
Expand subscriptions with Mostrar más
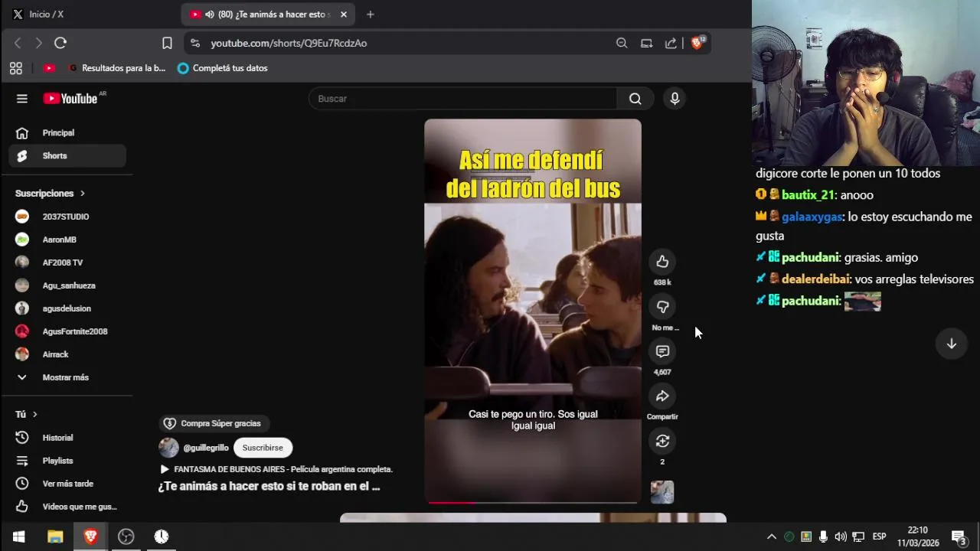(x=67, y=377)
